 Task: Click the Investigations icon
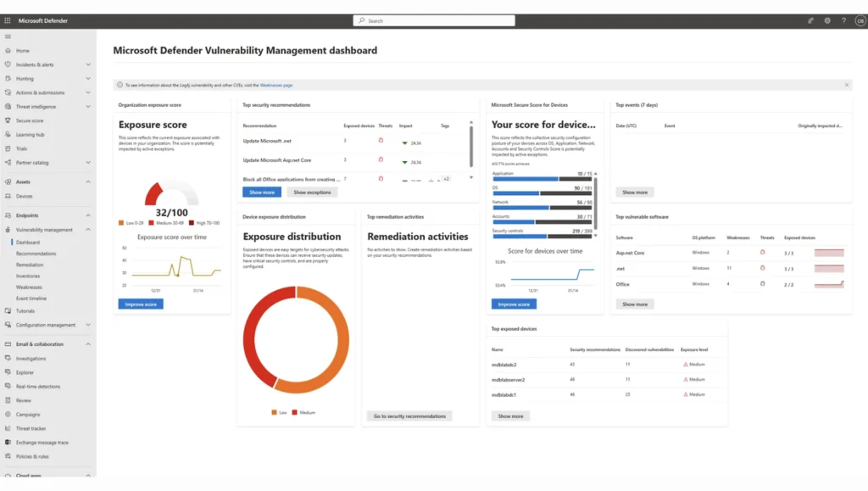(x=8, y=358)
